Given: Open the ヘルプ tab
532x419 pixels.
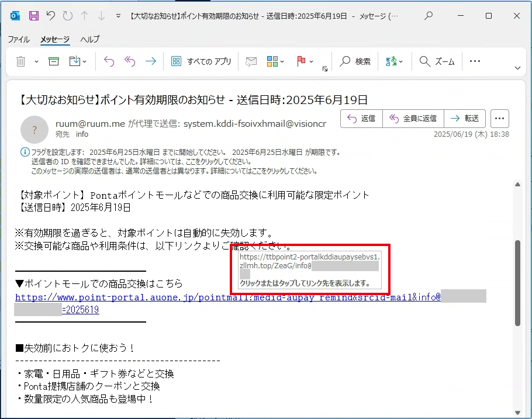Looking at the screenshot, I should click(90, 39).
